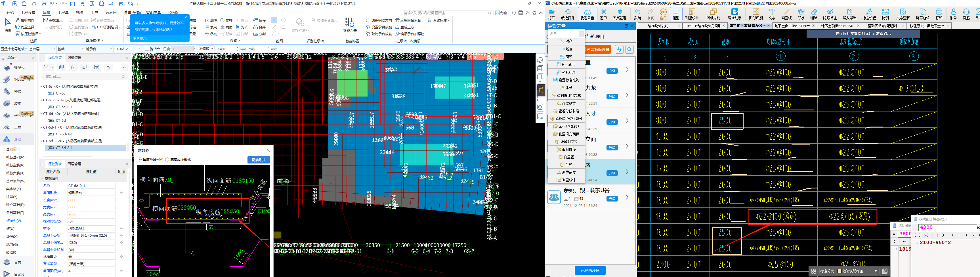Switch to 图纸管理 tab in component panel
The height and width of the screenshot is (277, 980).
point(74,57)
